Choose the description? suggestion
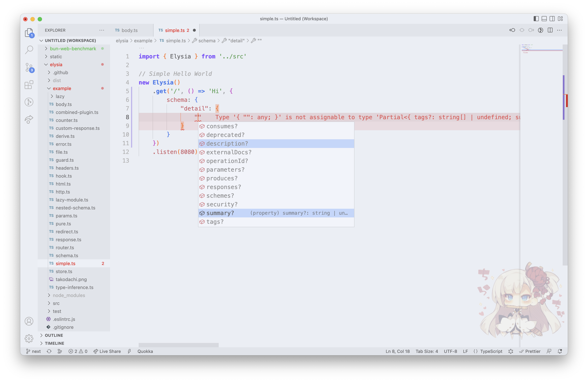Screen dimensions: 588x382 tap(276, 143)
